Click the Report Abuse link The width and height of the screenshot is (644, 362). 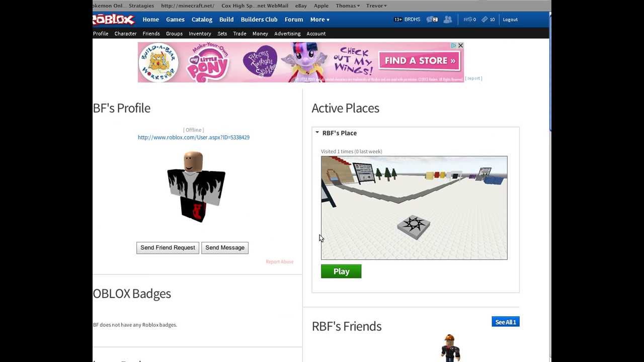(280, 261)
